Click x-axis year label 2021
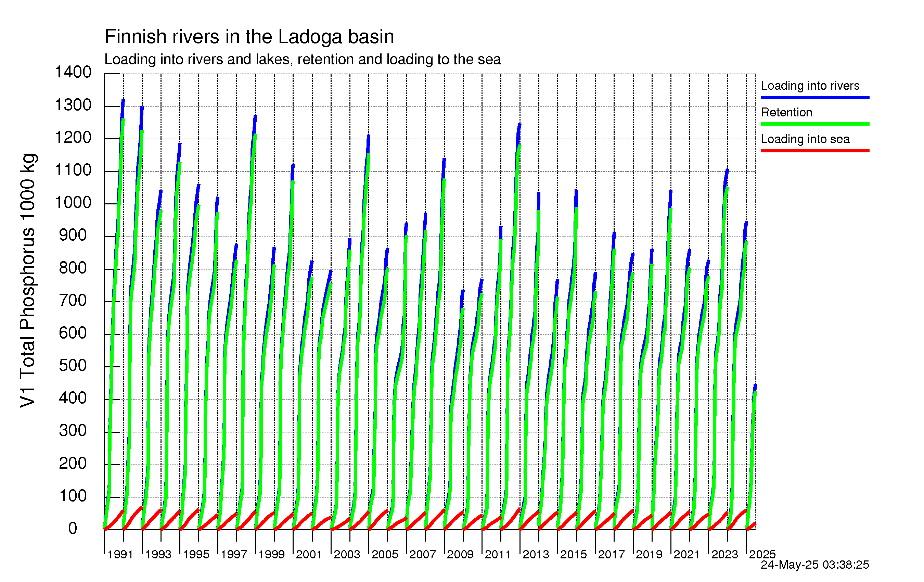 coord(686,554)
